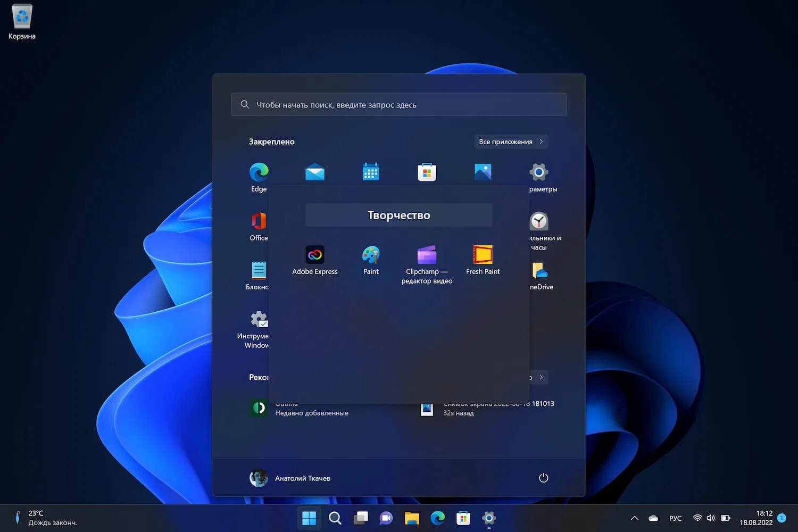
Task: Open the power options button
Action: click(x=543, y=478)
